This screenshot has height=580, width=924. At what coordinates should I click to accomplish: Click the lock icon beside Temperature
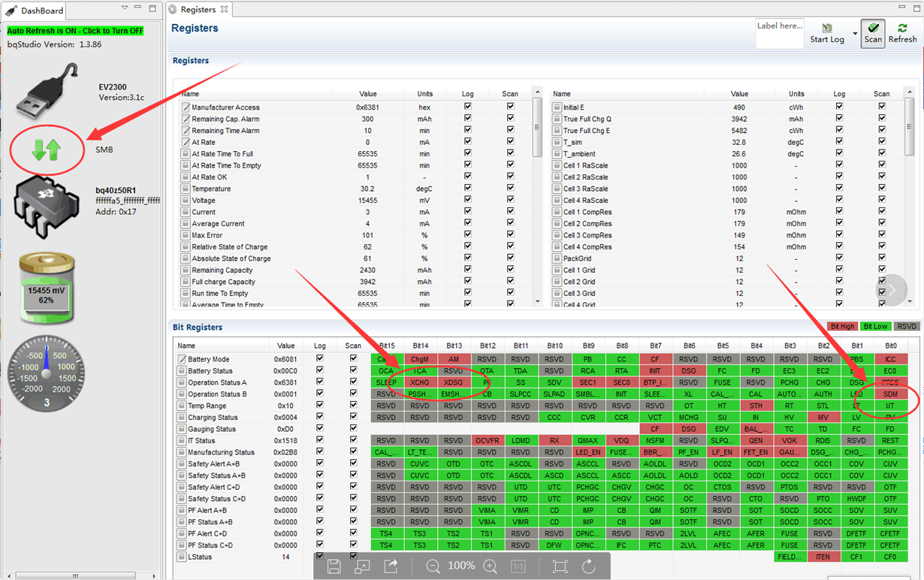[x=186, y=189]
